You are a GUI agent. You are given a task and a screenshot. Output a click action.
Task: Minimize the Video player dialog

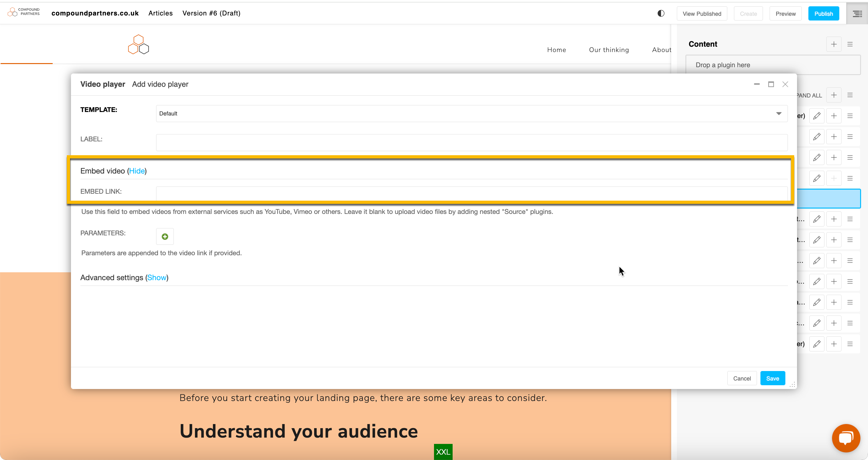(x=757, y=84)
